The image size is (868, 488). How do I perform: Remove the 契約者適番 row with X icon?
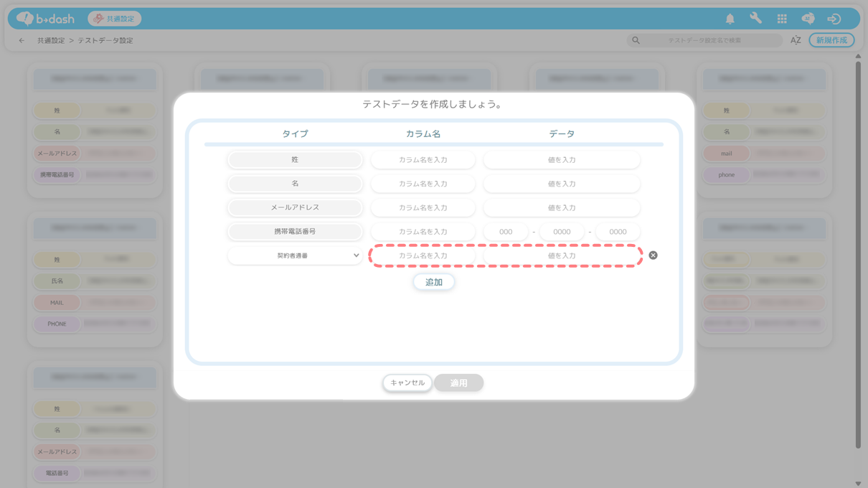[653, 255]
